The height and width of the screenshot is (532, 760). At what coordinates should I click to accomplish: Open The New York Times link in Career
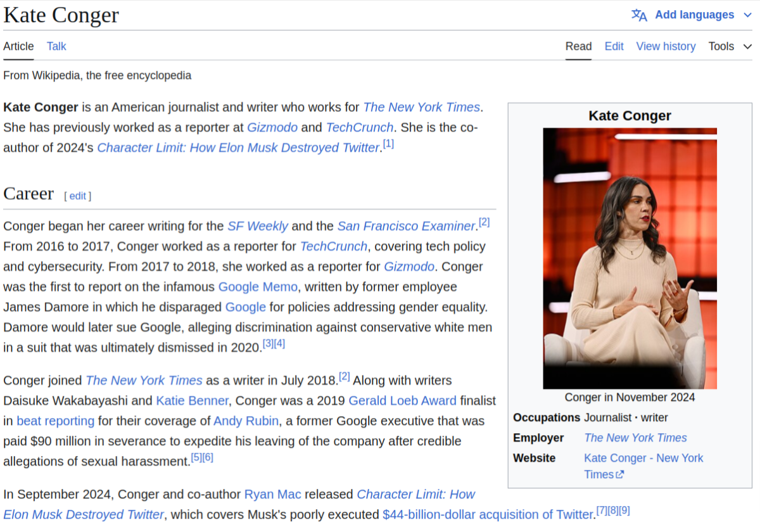[x=144, y=381]
